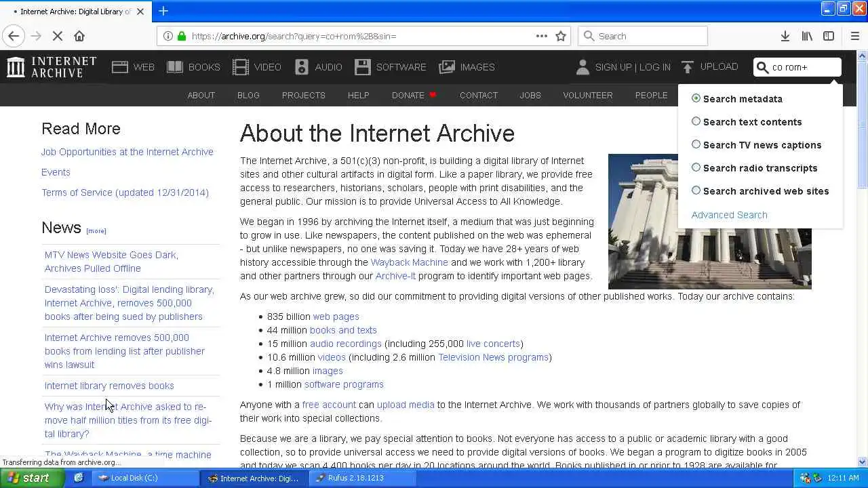Screen dimensions: 868x488
Task: Open the Terms of Service link
Action: pos(125,192)
